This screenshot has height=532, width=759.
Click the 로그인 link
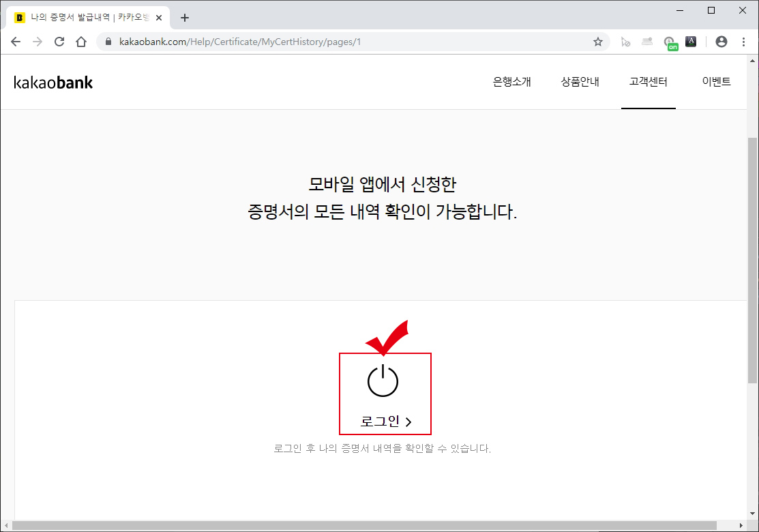click(385, 421)
